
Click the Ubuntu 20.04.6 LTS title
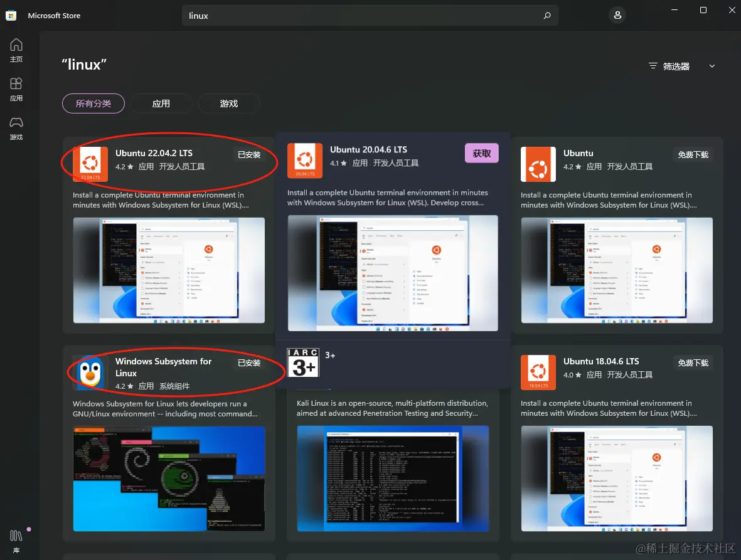[x=368, y=150]
